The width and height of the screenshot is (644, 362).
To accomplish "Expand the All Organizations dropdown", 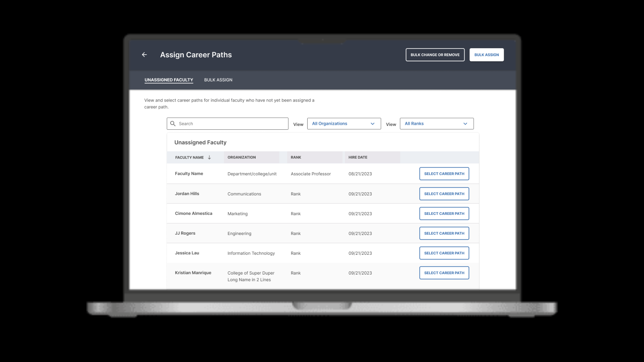I will tap(343, 124).
